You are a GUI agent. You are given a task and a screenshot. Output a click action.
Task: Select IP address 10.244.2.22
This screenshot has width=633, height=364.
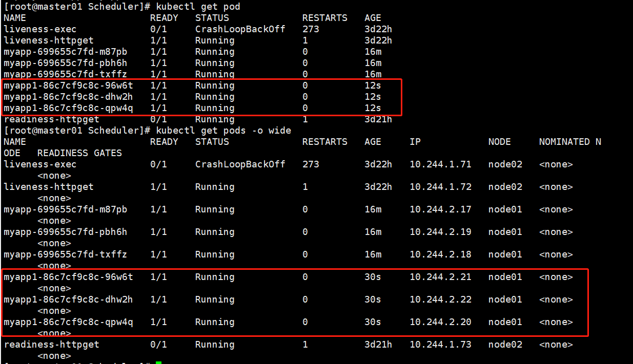tap(440, 299)
